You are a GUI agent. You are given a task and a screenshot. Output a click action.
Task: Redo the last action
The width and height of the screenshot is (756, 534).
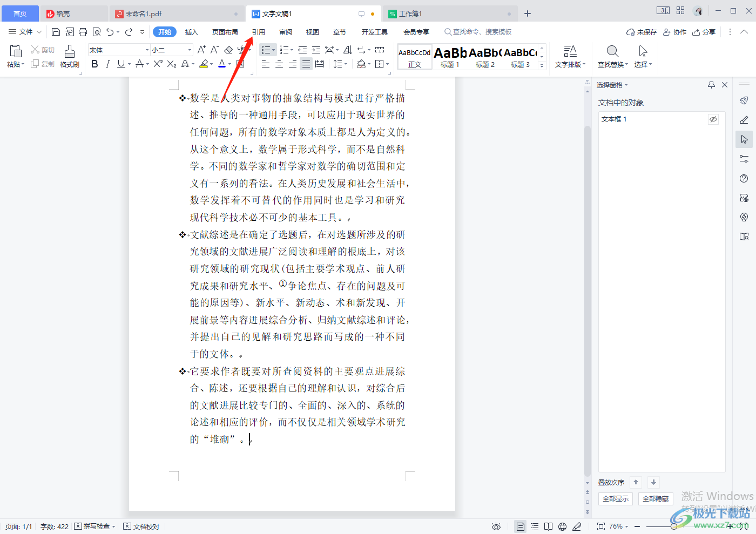pos(129,32)
